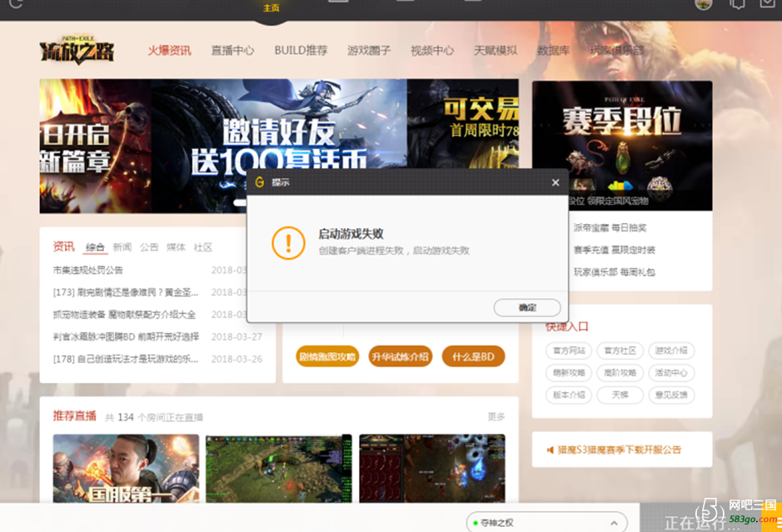Click the 升华试炼介绍 orange button
782x532 pixels.
[x=400, y=356]
